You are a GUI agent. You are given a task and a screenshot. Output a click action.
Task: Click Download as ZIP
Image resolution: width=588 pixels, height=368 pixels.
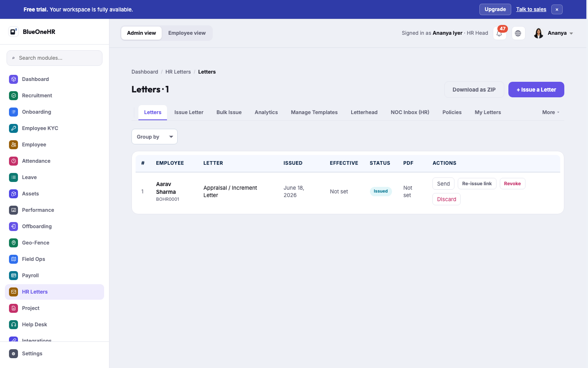pyautogui.click(x=474, y=90)
